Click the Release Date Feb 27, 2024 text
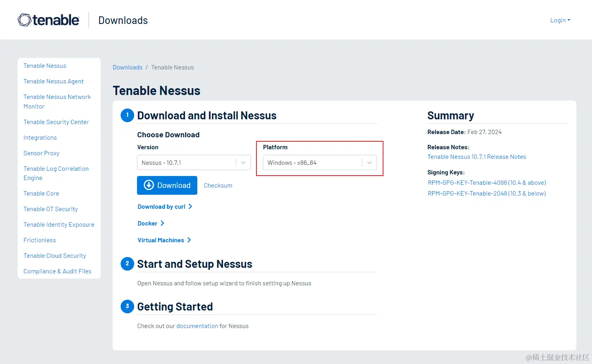592x364 pixels. [x=464, y=132]
